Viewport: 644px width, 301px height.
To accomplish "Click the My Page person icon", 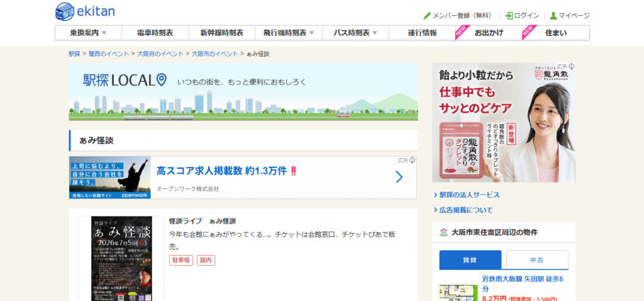I will pos(553,16).
